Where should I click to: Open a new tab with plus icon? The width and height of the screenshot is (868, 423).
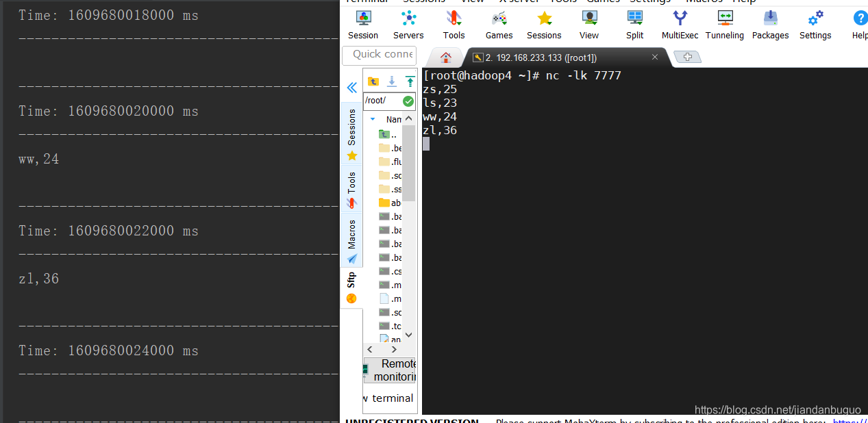687,57
